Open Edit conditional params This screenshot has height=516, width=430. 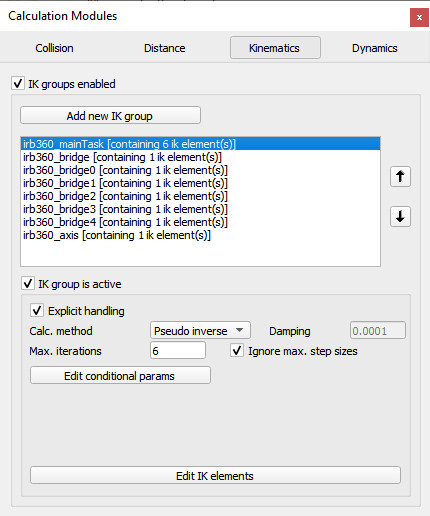click(120, 375)
